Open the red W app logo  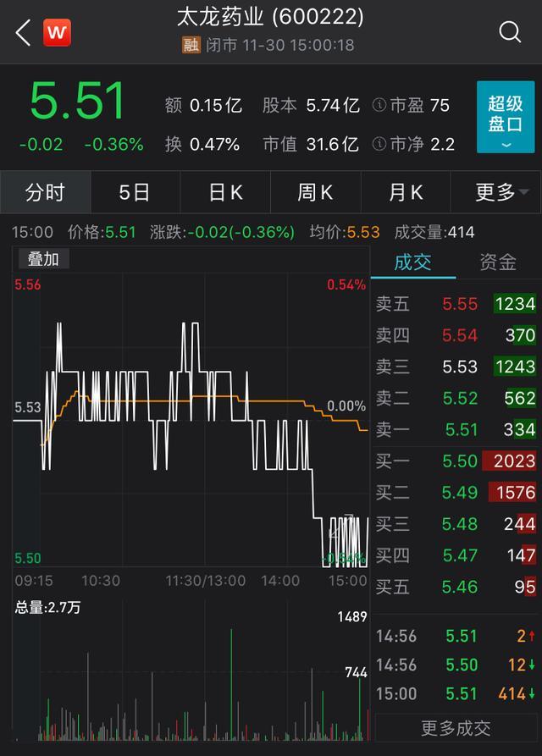[x=57, y=33]
